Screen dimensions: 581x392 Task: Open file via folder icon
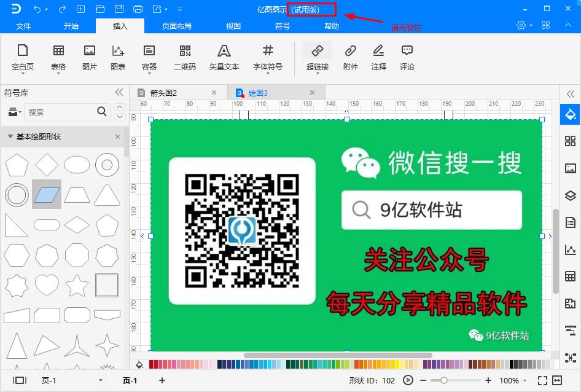click(x=100, y=9)
